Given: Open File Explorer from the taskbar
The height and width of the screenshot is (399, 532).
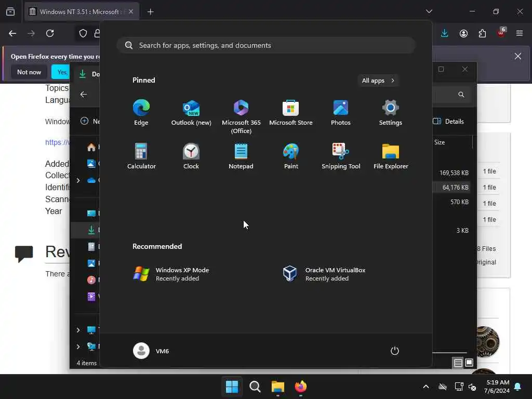Looking at the screenshot, I should click(277, 387).
